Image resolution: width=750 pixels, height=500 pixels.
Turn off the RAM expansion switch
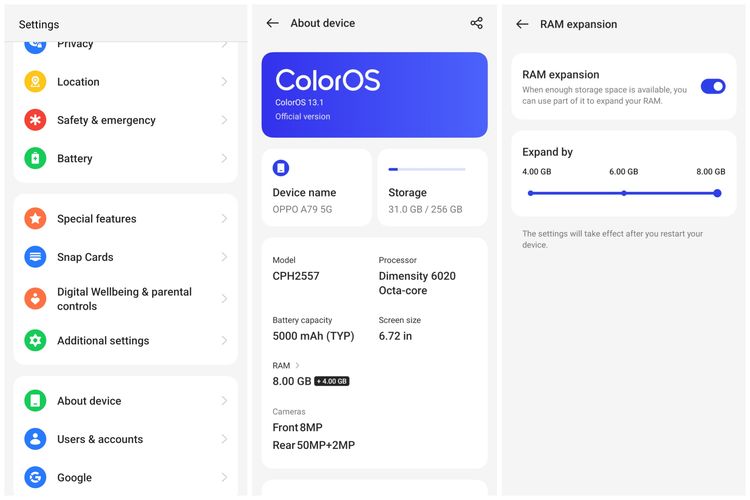click(x=712, y=87)
